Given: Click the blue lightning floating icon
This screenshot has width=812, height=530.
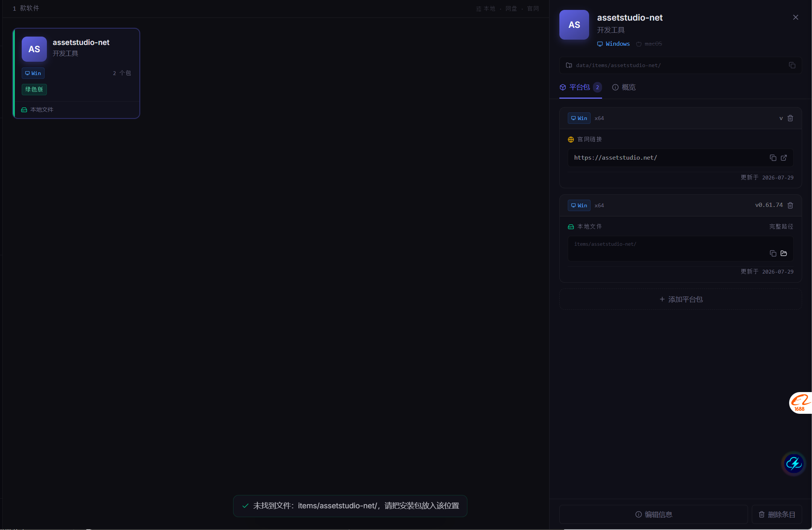Looking at the screenshot, I should [794, 464].
